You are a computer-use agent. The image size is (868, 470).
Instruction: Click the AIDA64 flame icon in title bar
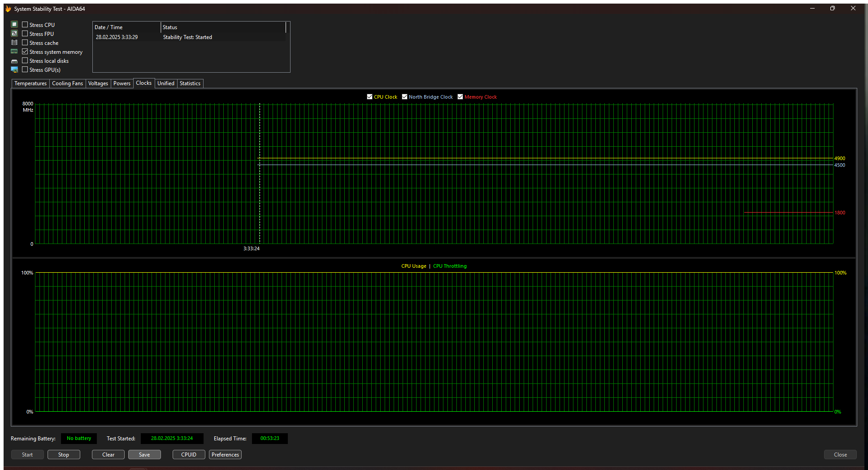(8, 9)
